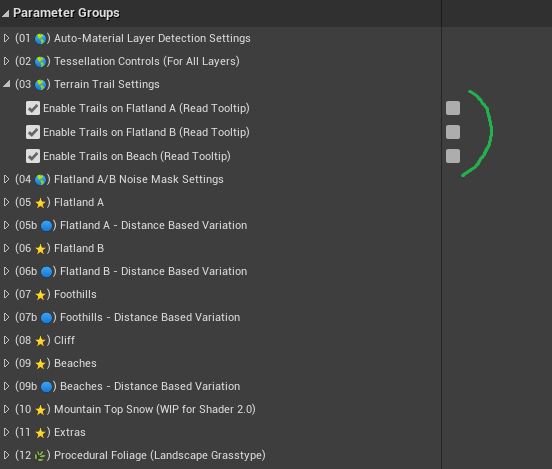The width and height of the screenshot is (552, 469).
Task: Collapse the Terrain Trail Settings group
Action: [6, 84]
